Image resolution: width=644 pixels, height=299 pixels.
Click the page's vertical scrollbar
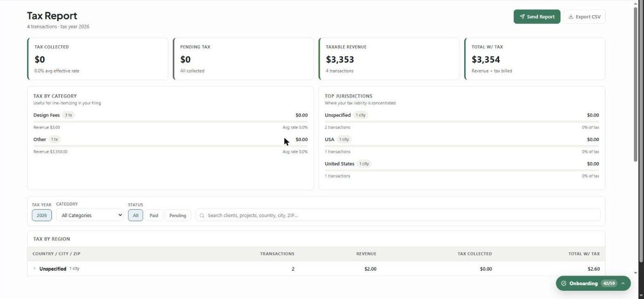tap(636, 84)
